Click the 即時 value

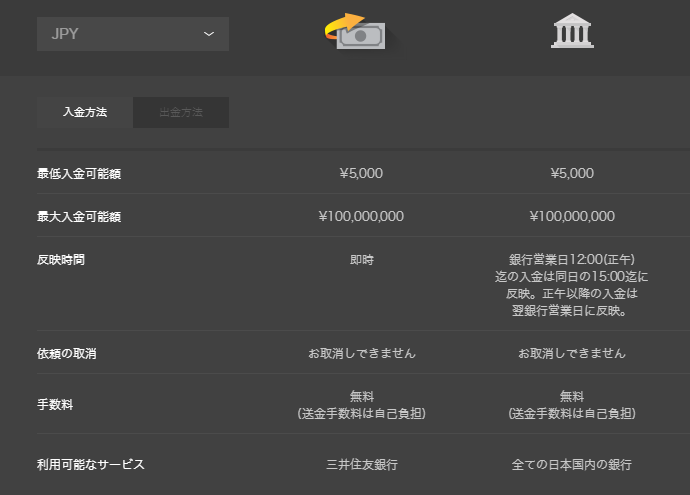coord(362,260)
